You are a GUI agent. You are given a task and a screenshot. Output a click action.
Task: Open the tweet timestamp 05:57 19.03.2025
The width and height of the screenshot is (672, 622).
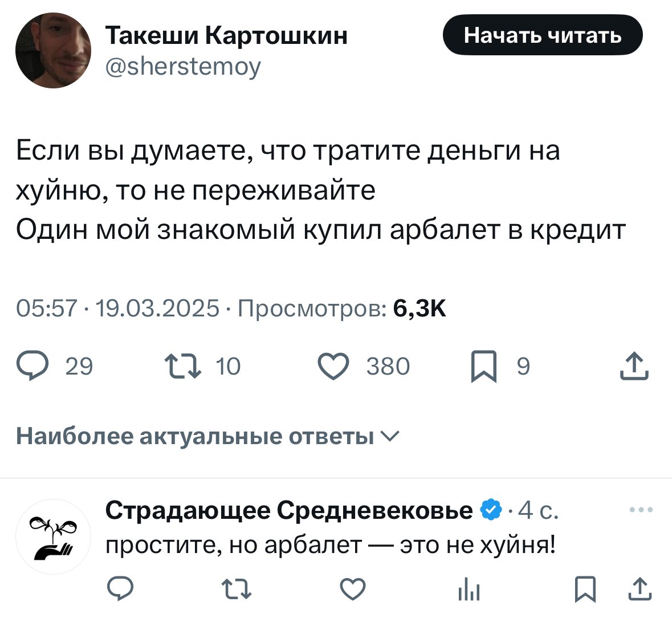[117, 308]
